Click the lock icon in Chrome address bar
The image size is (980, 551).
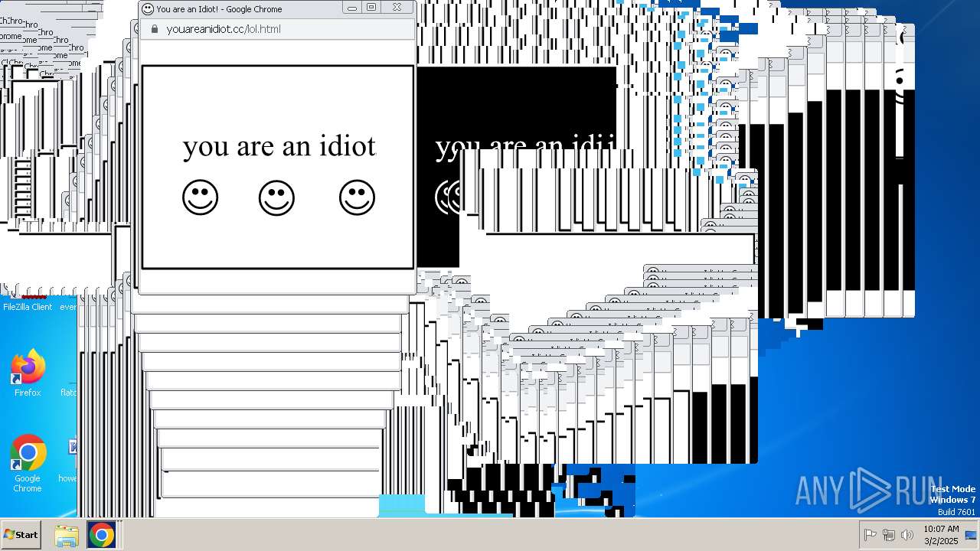tap(154, 29)
